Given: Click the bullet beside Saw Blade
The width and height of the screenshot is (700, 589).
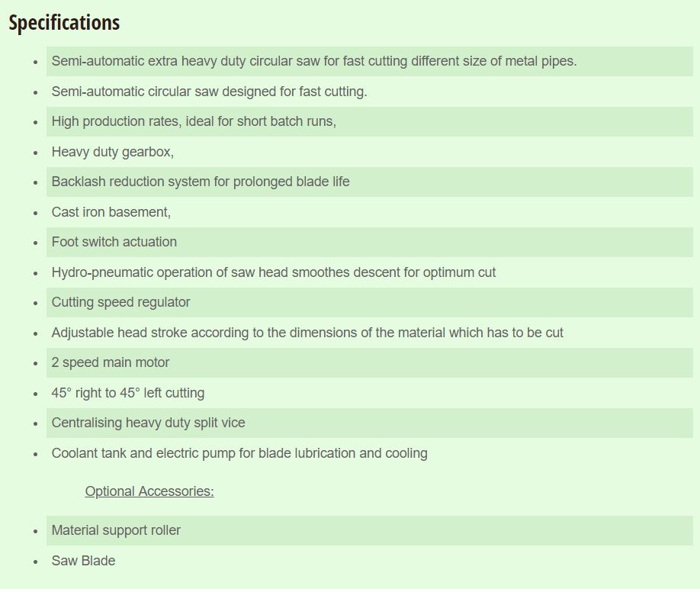Looking at the screenshot, I should pyautogui.click(x=36, y=562).
